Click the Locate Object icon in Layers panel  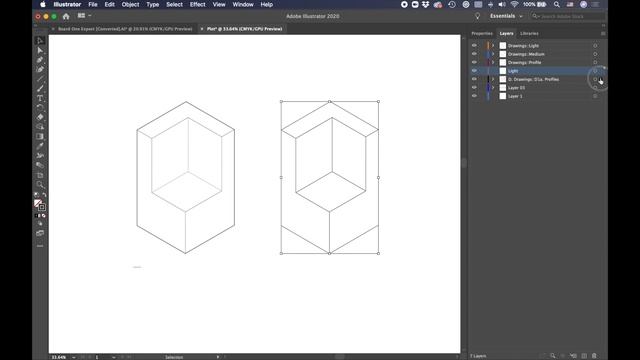552,356
